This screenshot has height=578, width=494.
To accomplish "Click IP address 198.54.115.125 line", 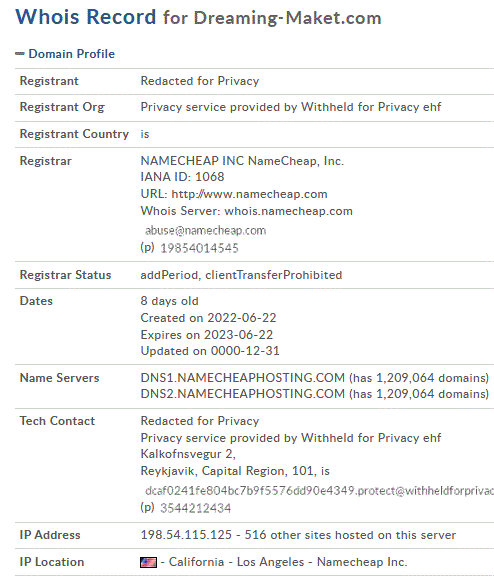I will (298, 535).
